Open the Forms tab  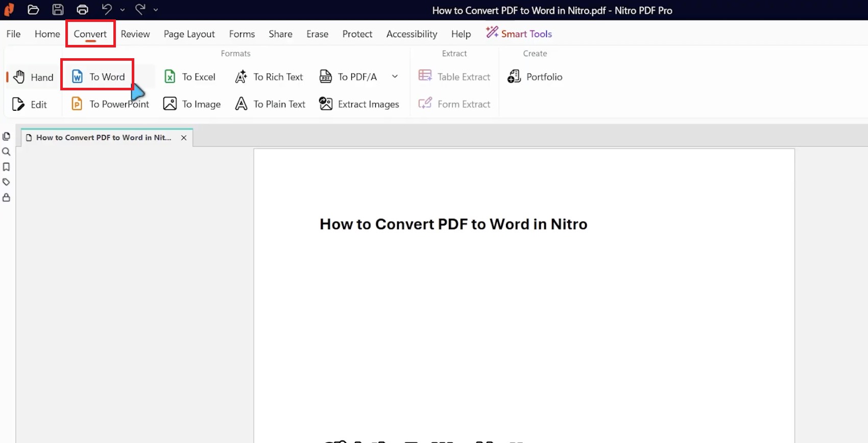[x=242, y=34]
